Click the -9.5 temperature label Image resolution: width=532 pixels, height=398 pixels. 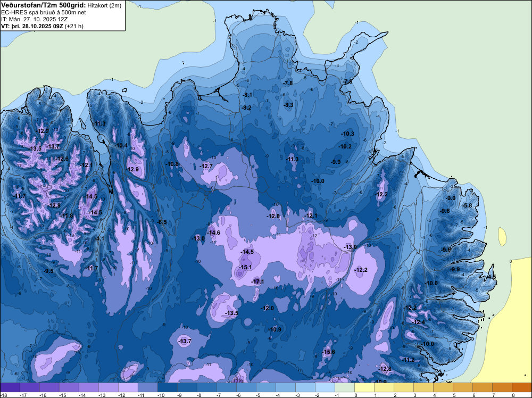pos(49,271)
